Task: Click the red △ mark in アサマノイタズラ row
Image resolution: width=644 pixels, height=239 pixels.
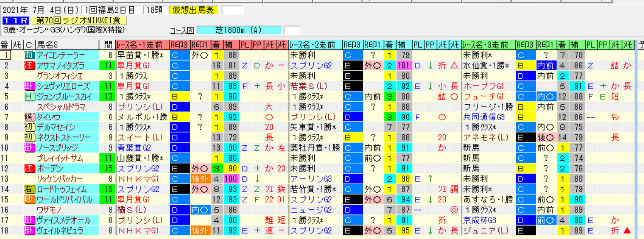Action: [x=454, y=65]
